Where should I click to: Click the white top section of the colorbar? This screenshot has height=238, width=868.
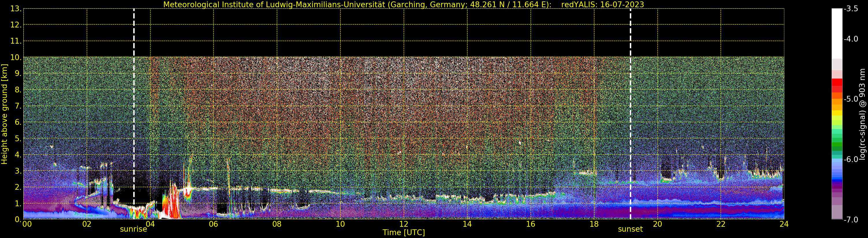(837, 34)
